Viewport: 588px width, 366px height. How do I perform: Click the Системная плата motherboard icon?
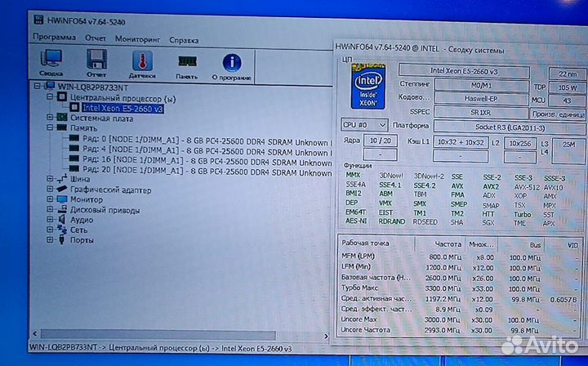pos(61,118)
